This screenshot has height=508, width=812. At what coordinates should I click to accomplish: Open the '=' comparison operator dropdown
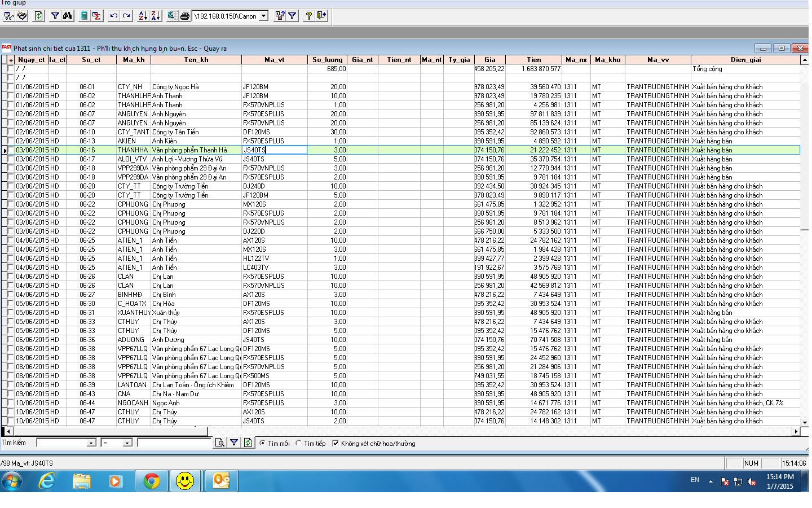pyautogui.click(x=127, y=443)
